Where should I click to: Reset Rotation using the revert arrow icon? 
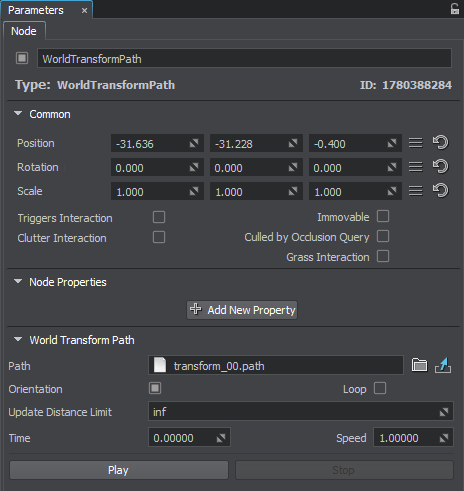point(441,167)
